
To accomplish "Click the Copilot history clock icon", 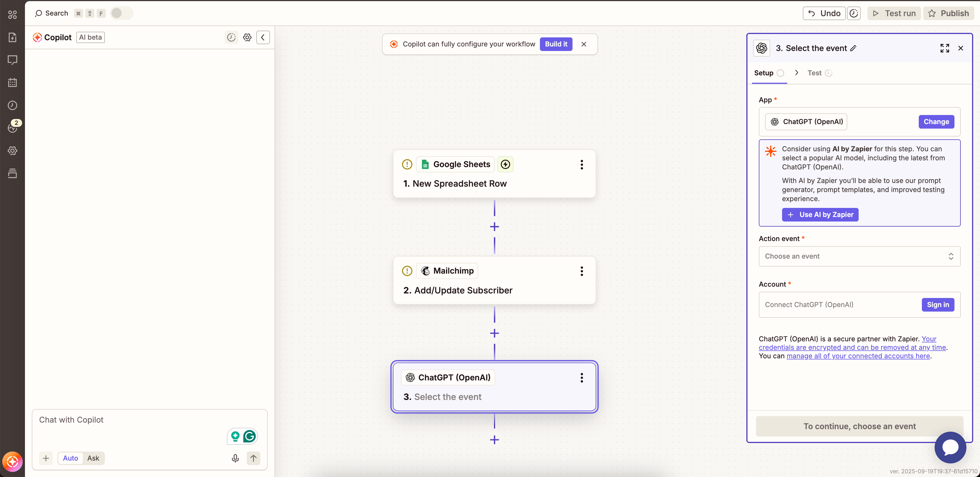I will click(231, 37).
